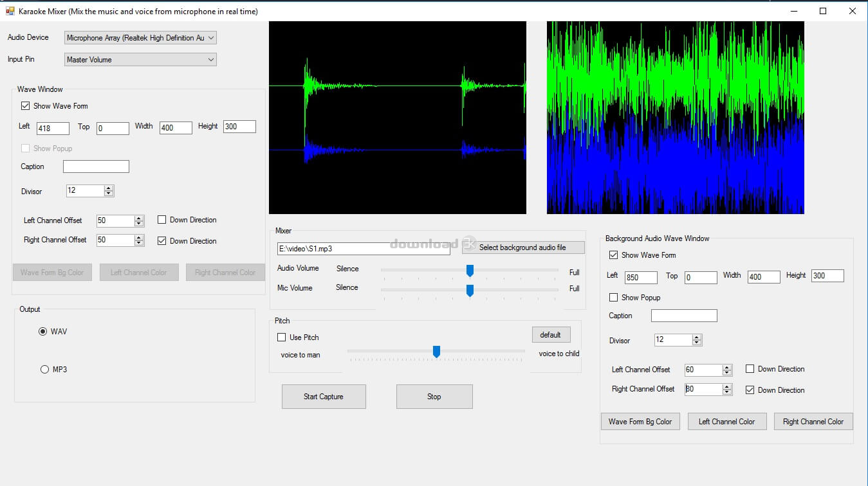Increase the Wave Window Divisor value
Image resolution: width=868 pixels, height=486 pixels.
(x=109, y=188)
